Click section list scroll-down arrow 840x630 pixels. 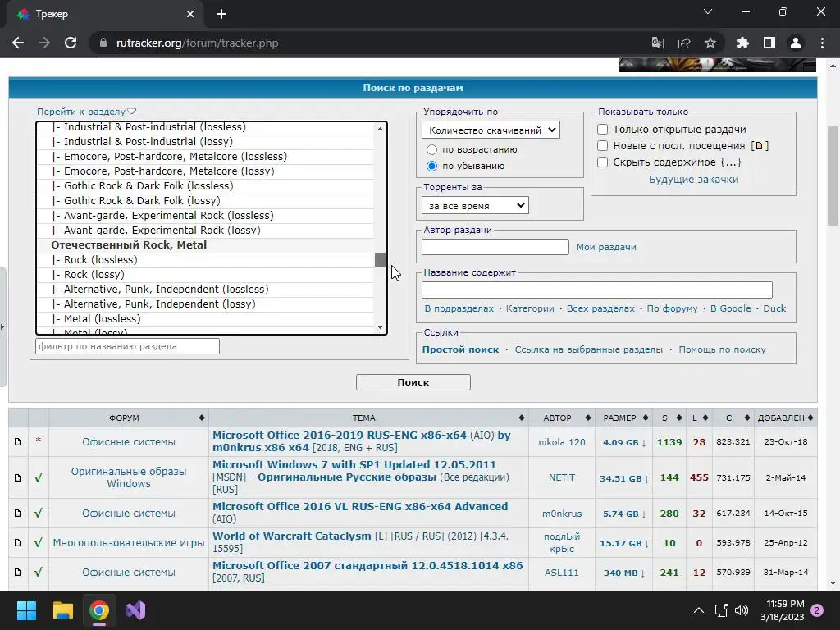tap(380, 327)
